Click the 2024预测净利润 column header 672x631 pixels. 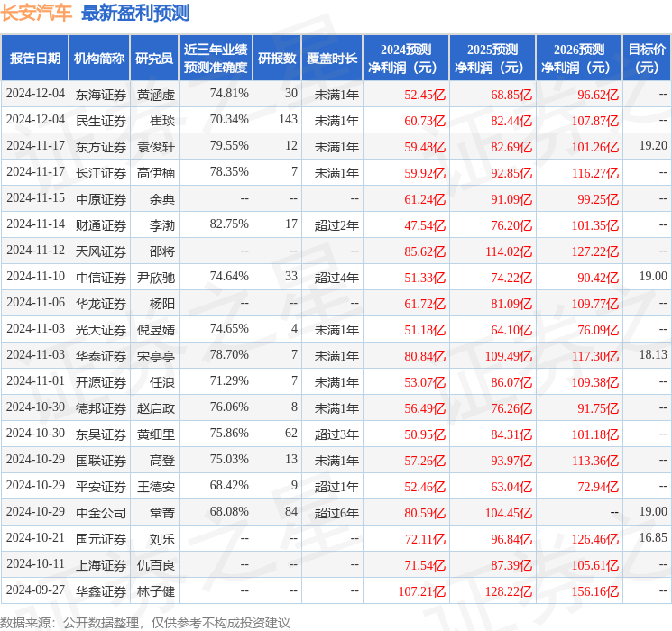coord(406,59)
